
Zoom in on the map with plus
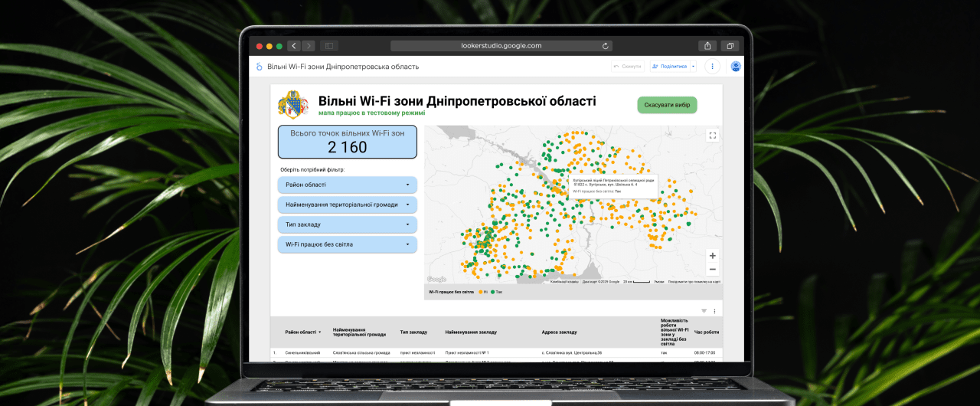[712, 256]
